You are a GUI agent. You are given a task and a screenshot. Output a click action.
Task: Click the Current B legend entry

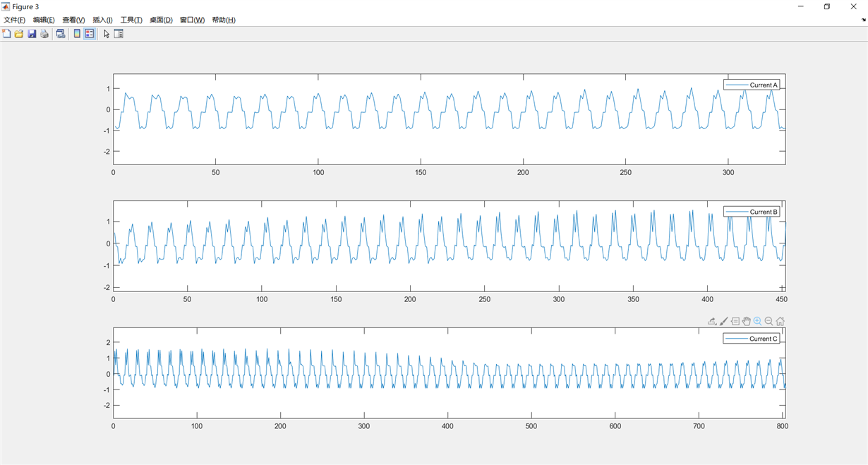click(x=752, y=212)
